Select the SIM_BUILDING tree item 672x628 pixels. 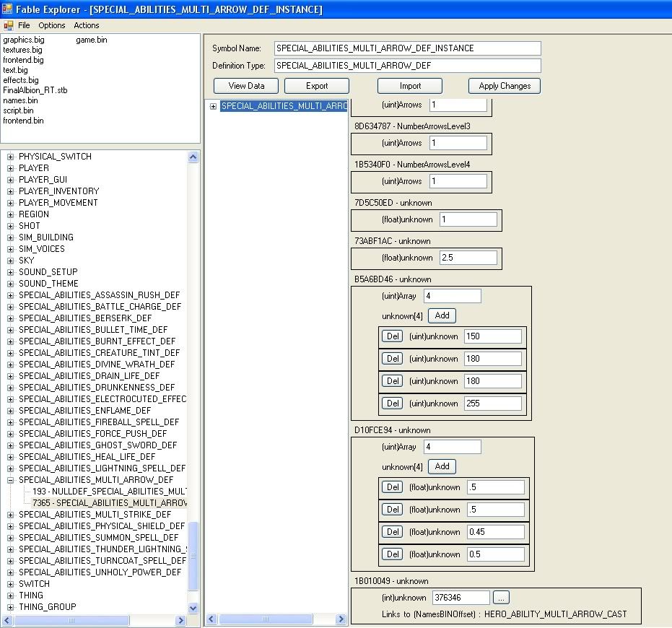pyautogui.click(x=46, y=237)
